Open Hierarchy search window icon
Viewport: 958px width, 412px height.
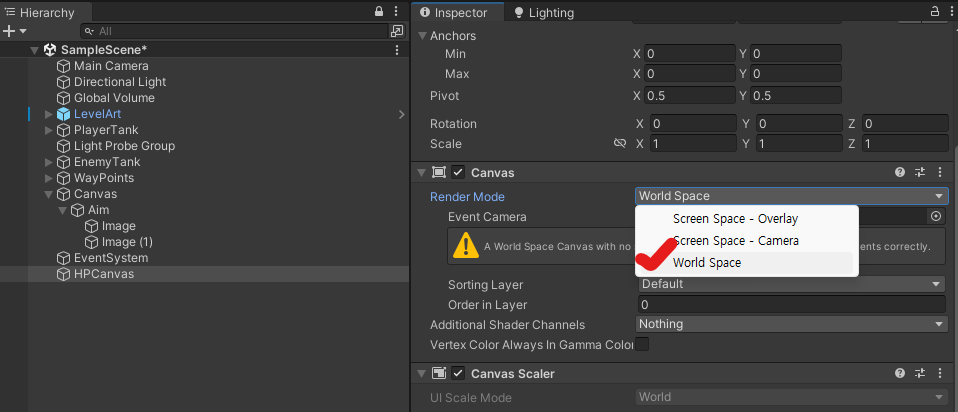pos(397,31)
